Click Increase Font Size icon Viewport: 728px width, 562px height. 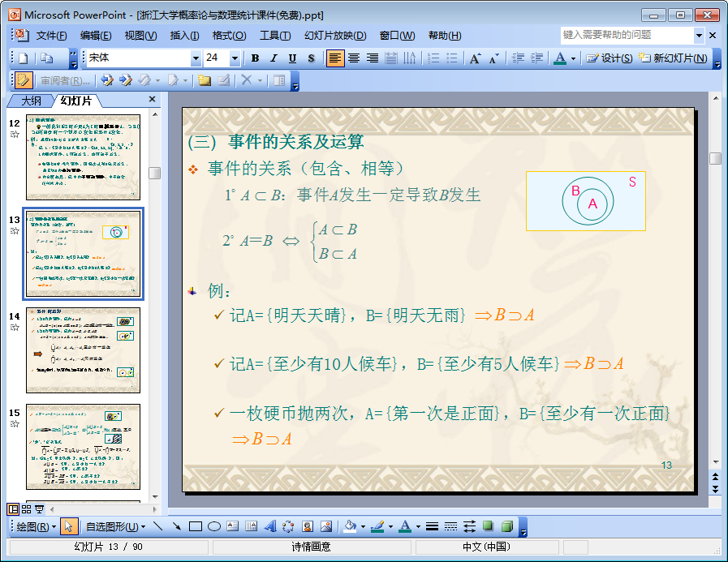click(475, 58)
